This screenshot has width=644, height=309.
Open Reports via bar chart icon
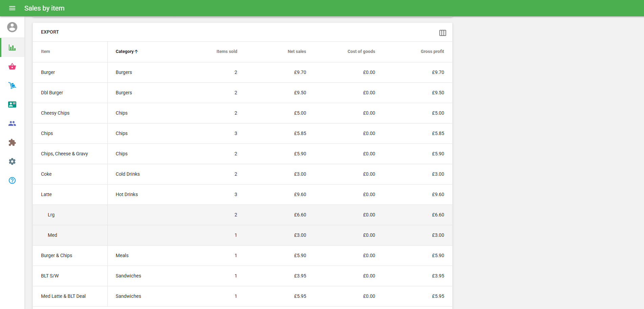click(x=12, y=47)
